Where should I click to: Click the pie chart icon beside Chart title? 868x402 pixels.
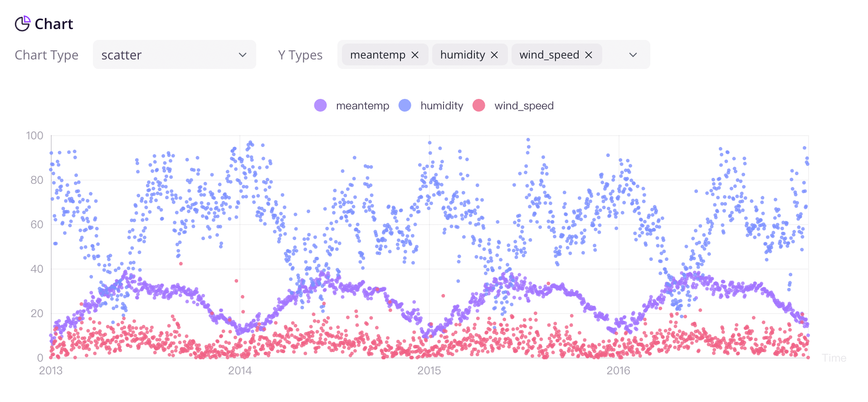click(x=22, y=24)
